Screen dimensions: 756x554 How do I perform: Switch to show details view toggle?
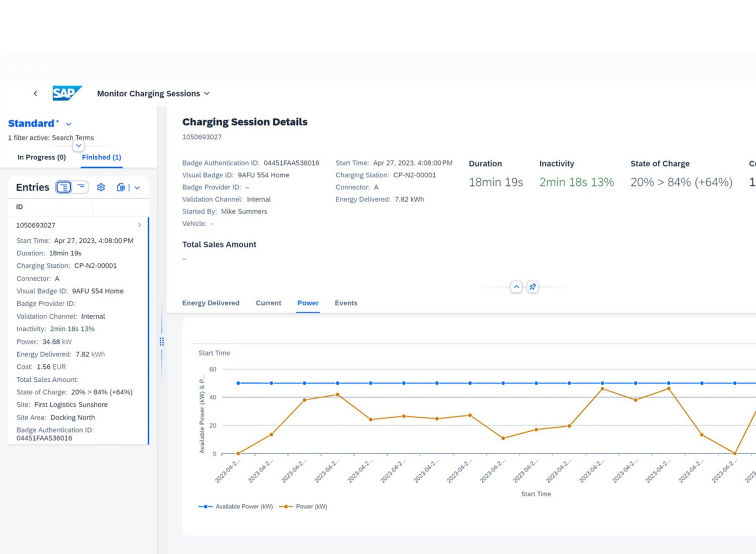click(x=64, y=187)
